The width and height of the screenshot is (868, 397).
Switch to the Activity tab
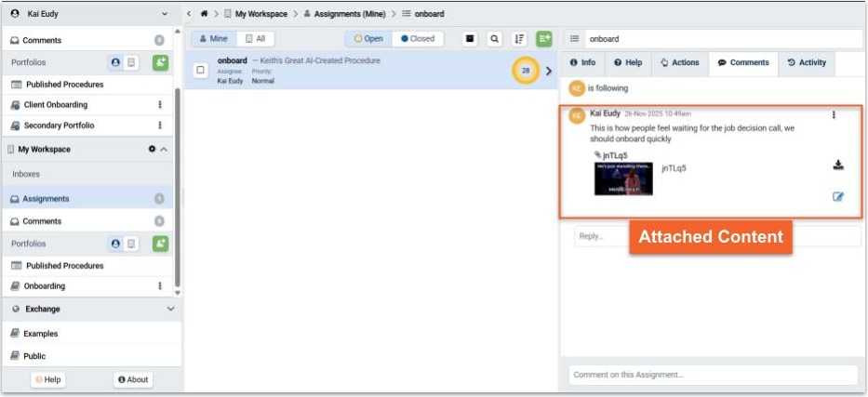coord(807,63)
